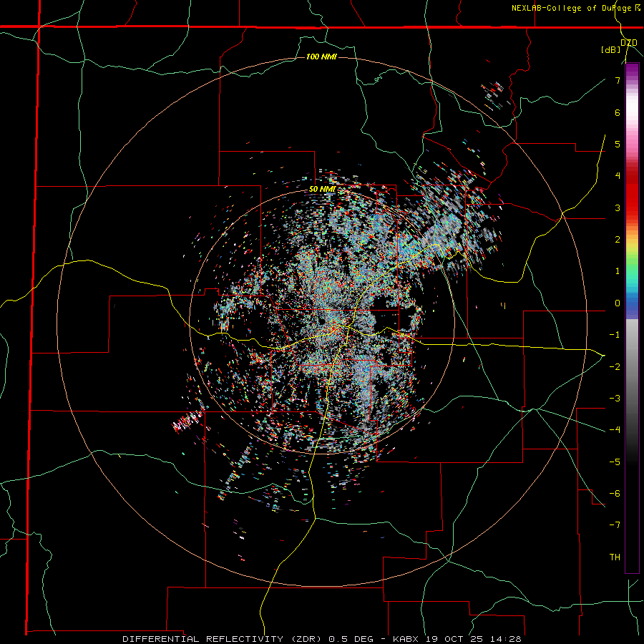Click the -6 value on color scale
644x644 pixels.
click(x=615, y=494)
